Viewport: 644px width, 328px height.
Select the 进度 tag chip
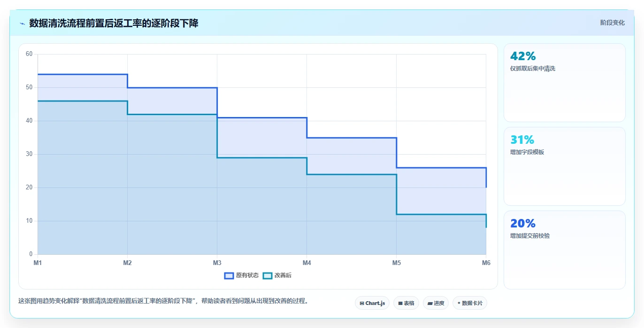pos(436,303)
